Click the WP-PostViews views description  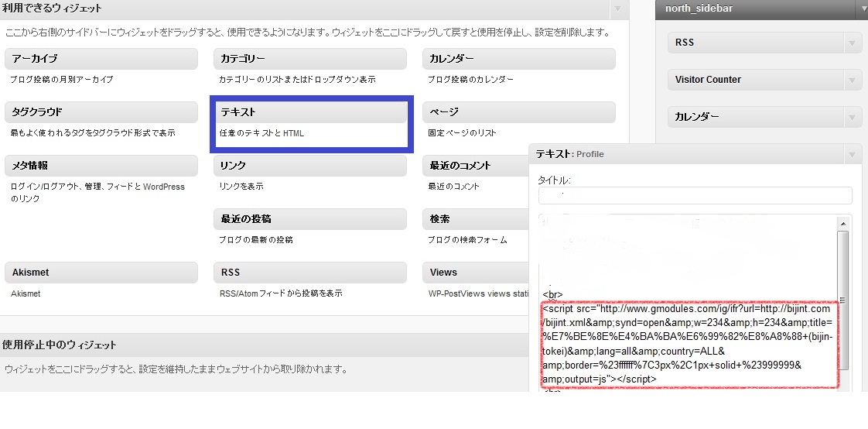[478, 293]
